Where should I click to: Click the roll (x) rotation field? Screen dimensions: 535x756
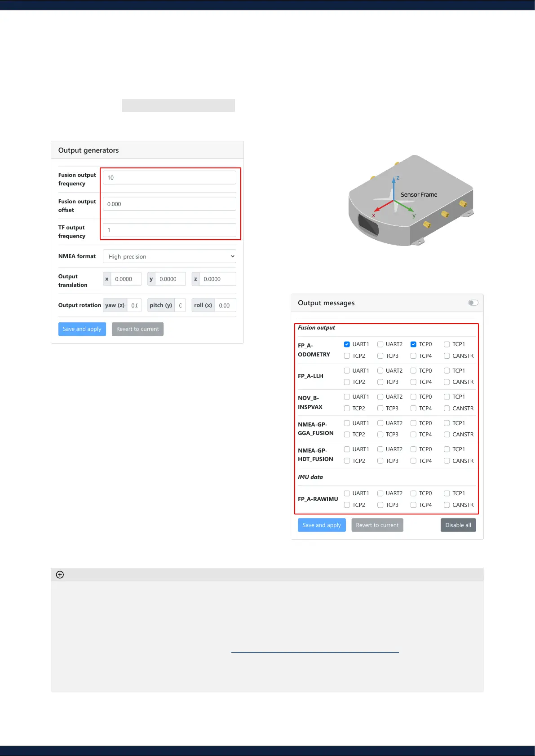click(x=225, y=305)
